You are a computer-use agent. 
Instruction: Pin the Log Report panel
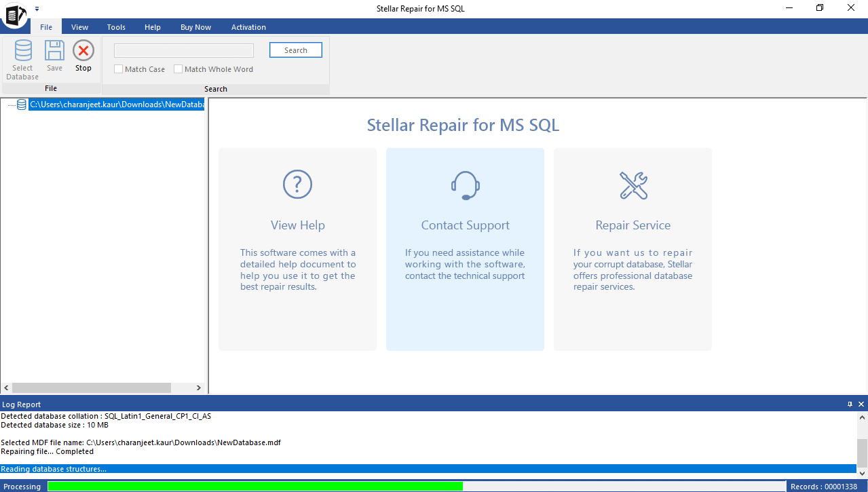(x=850, y=404)
